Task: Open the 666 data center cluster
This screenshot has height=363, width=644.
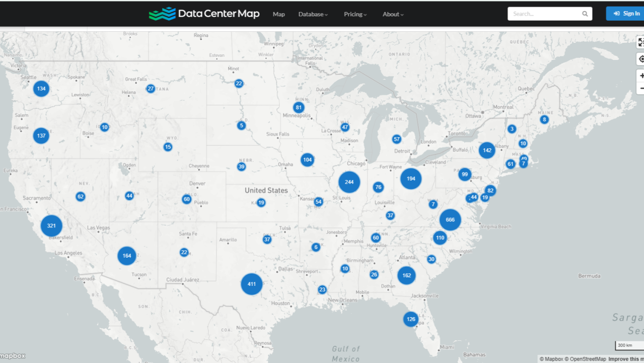Action: tap(450, 220)
